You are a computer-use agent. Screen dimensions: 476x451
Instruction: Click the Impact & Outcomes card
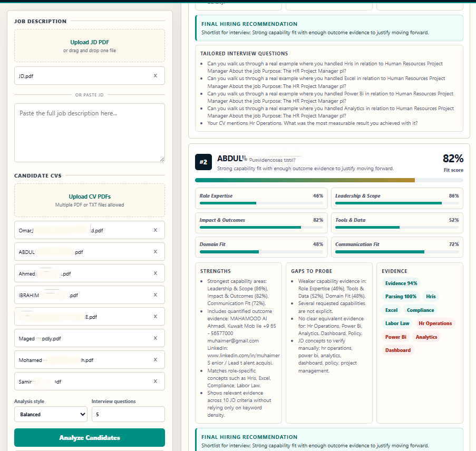(261, 223)
